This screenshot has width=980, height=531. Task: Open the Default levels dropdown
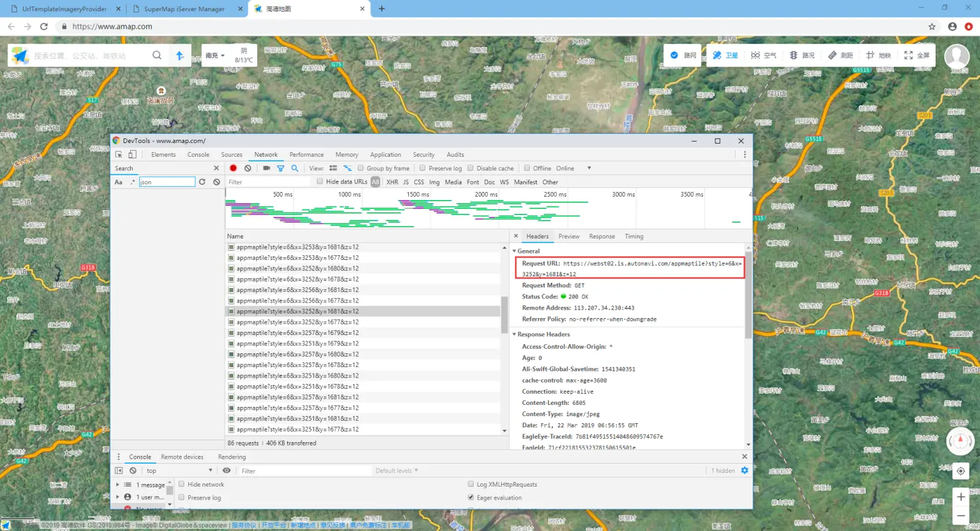[397, 470]
